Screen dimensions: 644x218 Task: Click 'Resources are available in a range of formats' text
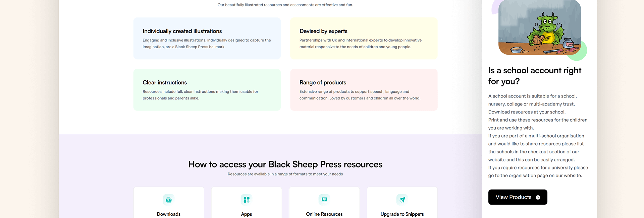coord(285,174)
